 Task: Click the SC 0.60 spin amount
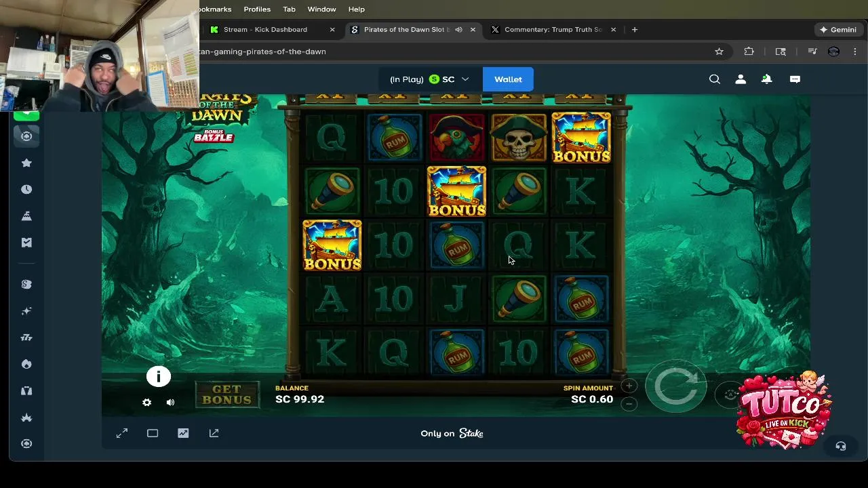tap(592, 399)
